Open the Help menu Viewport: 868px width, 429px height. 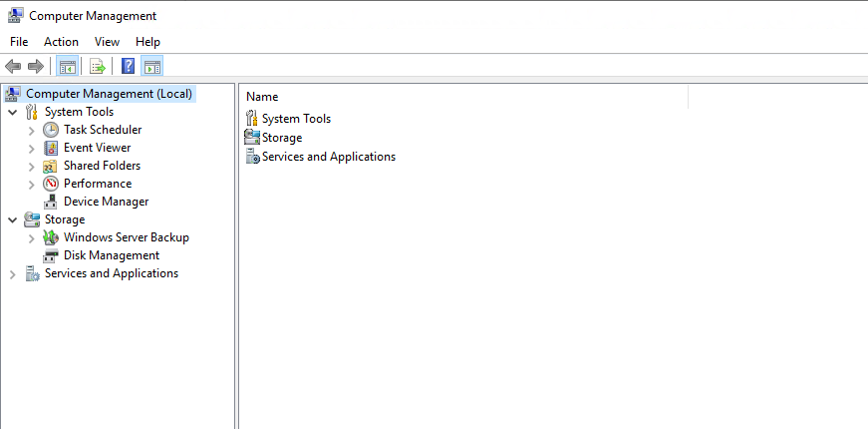[x=147, y=42]
